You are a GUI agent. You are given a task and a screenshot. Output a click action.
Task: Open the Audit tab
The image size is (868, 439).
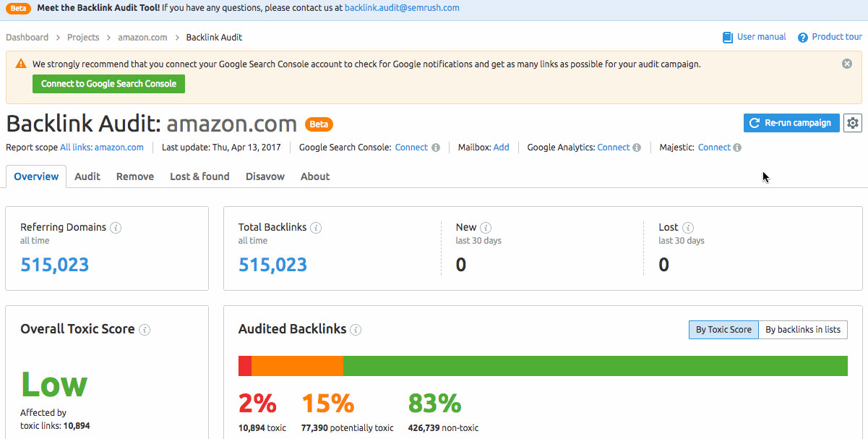pos(87,176)
